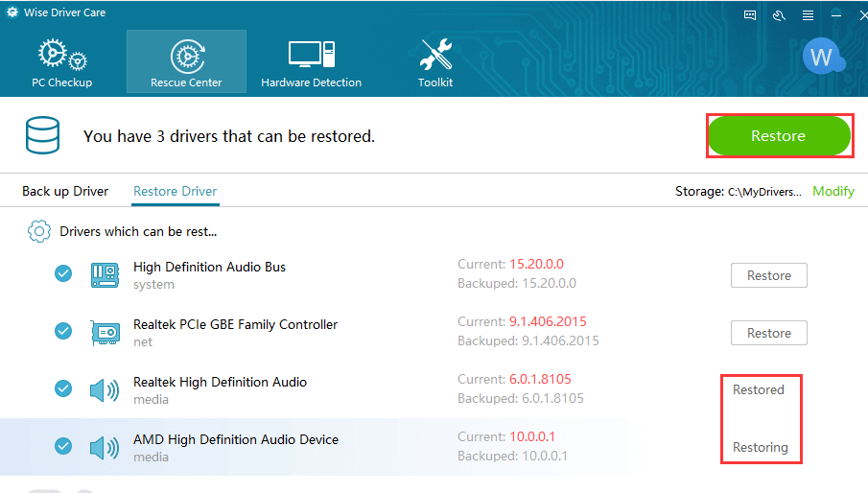Image resolution: width=868 pixels, height=493 pixels.
Task: Open the hamburger menu in title bar
Action: pos(808,15)
